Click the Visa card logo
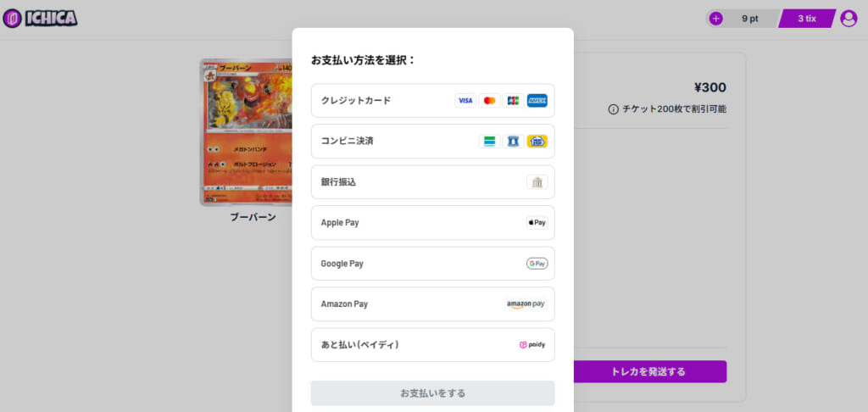Screen dimensions: 868x412 coord(465,100)
